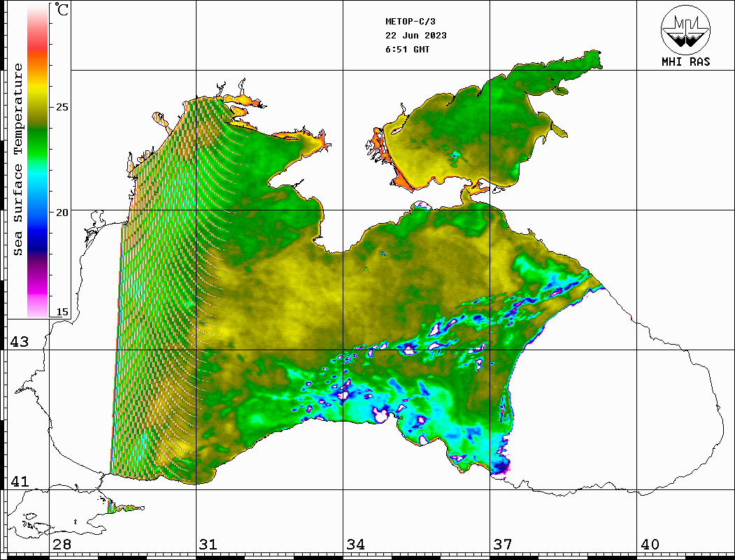Click the longitude label '34'
The width and height of the screenshot is (735, 560).
(x=355, y=545)
